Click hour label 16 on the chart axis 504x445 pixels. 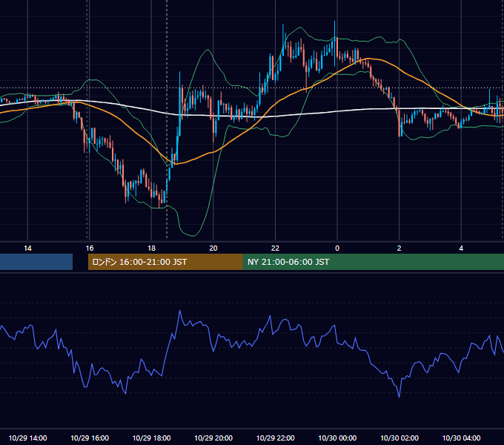tap(90, 248)
